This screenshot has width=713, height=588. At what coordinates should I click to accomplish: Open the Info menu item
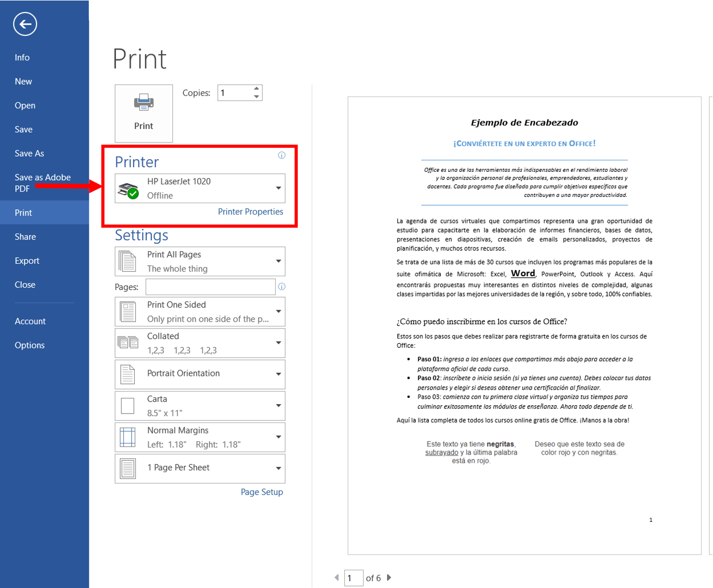[44, 57]
